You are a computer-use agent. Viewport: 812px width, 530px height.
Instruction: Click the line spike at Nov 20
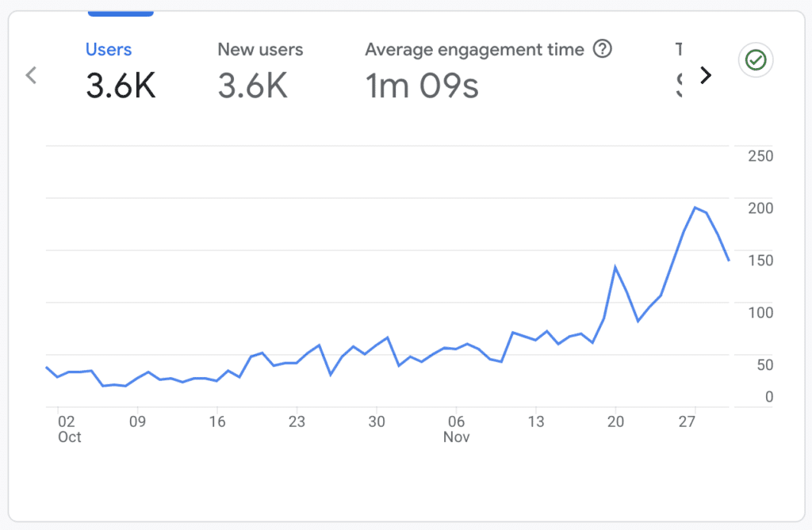tap(615, 267)
